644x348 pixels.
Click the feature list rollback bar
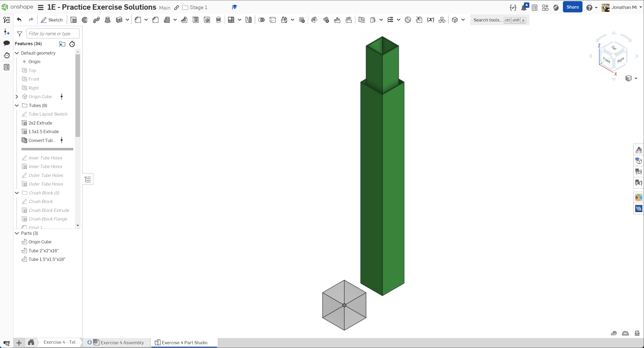pos(47,149)
